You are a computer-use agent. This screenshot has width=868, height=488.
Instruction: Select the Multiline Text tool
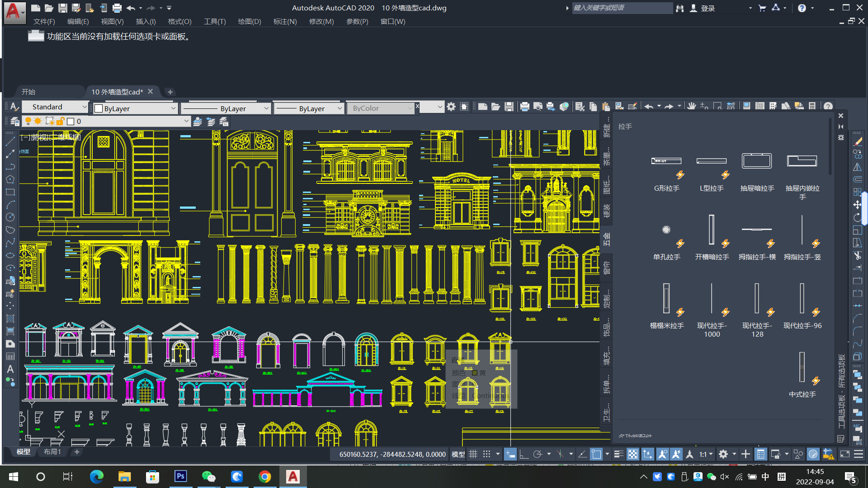[10, 369]
